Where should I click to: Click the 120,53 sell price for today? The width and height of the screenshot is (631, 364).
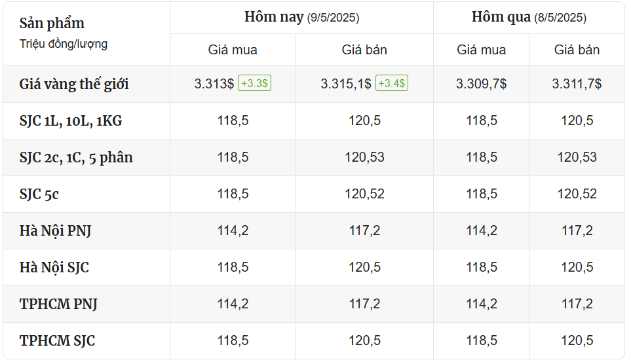pyautogui.click(x=364, y=157)
